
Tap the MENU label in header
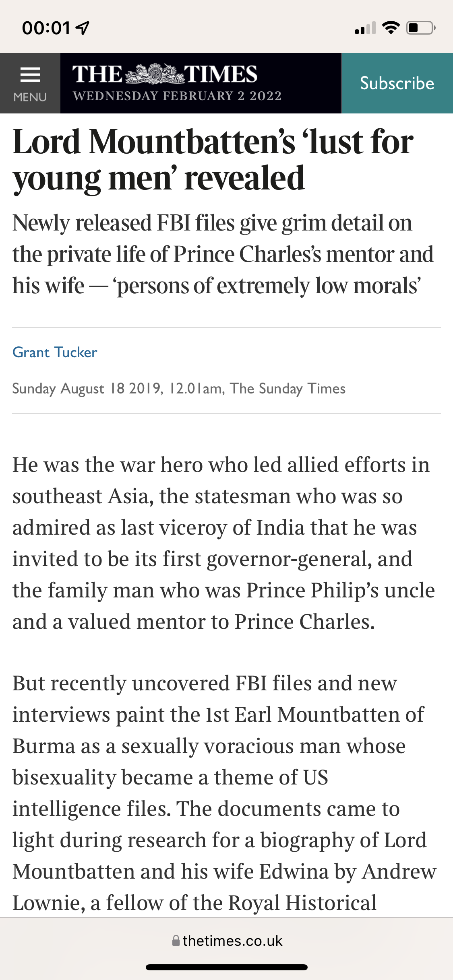click(30, 97)
